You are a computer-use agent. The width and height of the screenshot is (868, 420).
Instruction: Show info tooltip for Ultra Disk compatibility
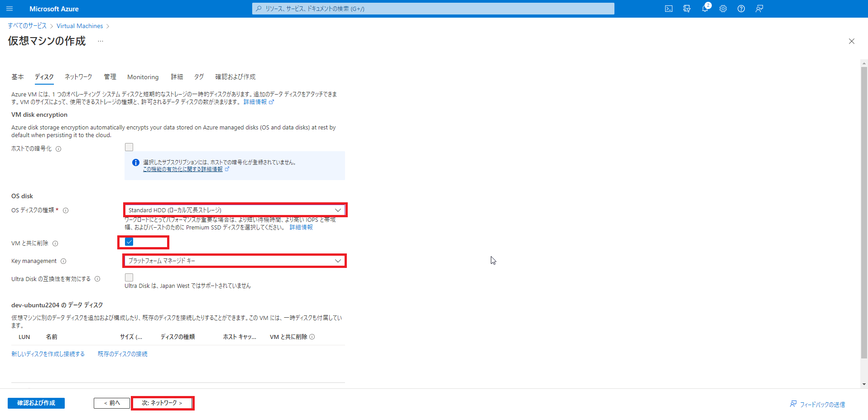coord(97,279)
